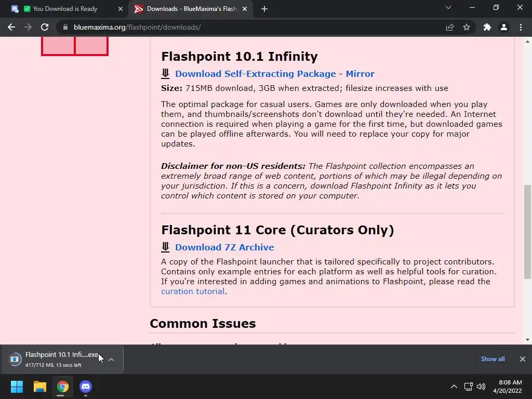Screen dimensions: 532x399
Task: Click the page vertical scrollbar thumb
Action: point(527,232)
